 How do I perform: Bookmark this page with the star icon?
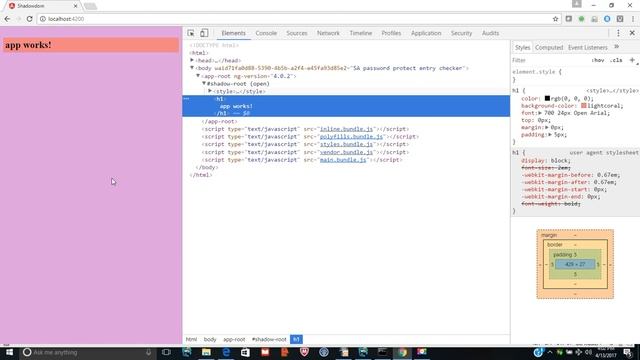coord(555,19)
